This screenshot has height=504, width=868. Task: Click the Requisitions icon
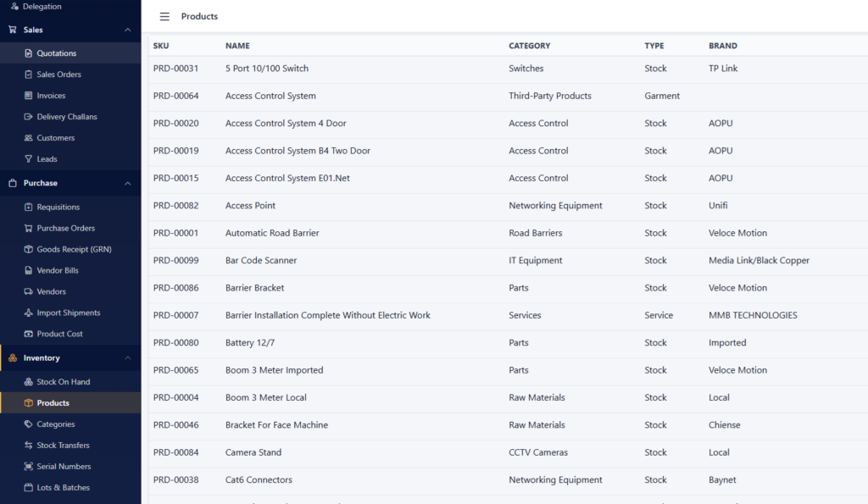(x=28, y=207)
